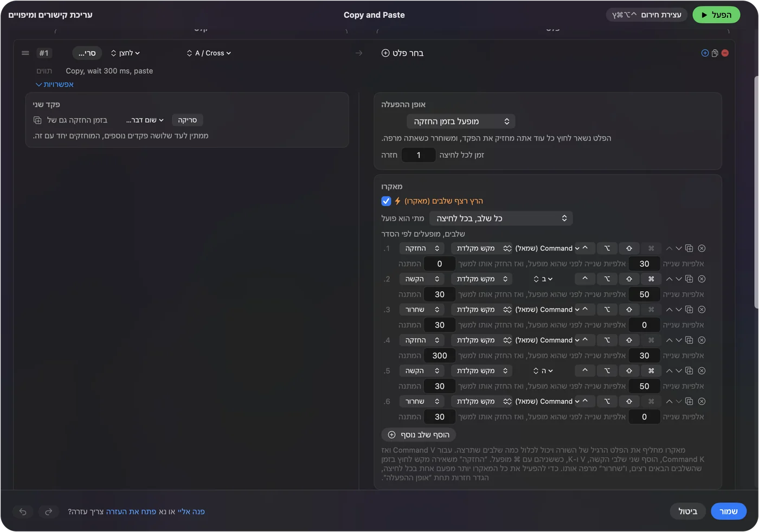Image resolution: width=759 pixels, height=532 pixels.
Task: Click the drag handle icon of mapping #1
Action: pos(25,53)
